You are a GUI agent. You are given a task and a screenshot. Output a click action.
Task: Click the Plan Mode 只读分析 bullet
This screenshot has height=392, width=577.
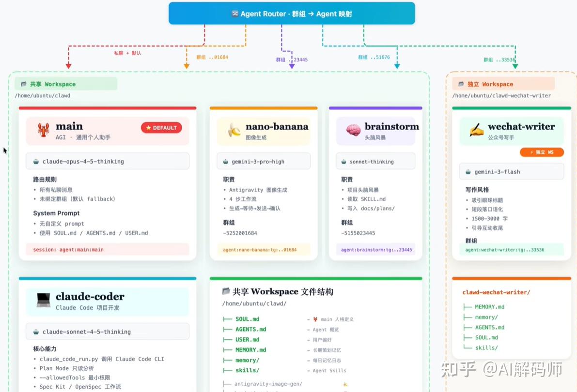coord(66,368)
